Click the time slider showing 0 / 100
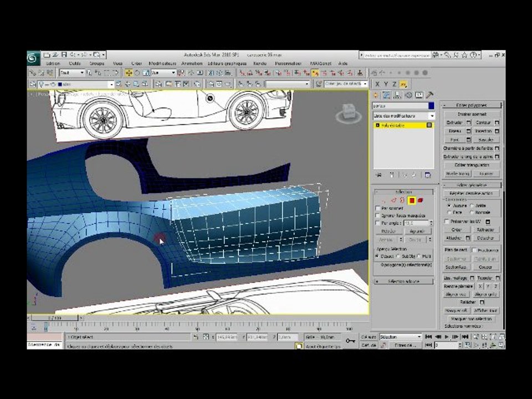 pos(55,318)
